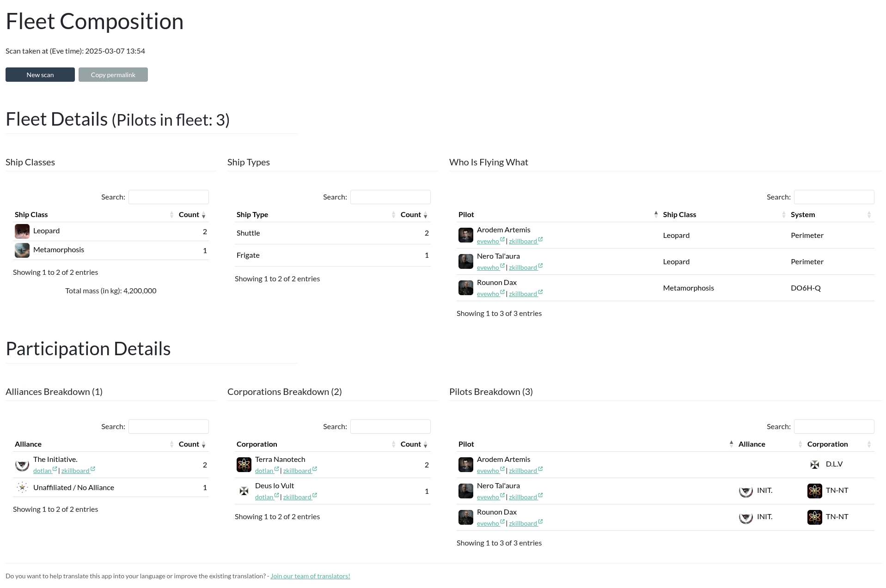Click the Terra Nanotech corporation logo
This screenshot has width=886, height=588.
coord(244,465)
